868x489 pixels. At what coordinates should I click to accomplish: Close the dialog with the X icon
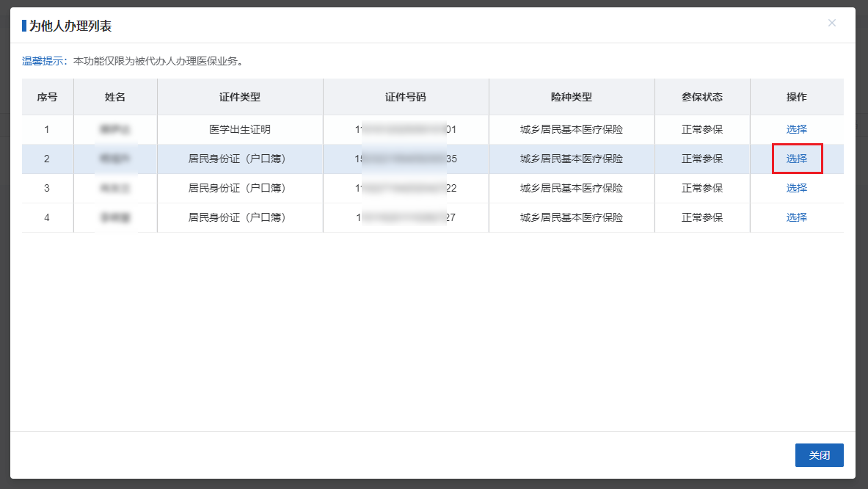click(x=831, y=23)
